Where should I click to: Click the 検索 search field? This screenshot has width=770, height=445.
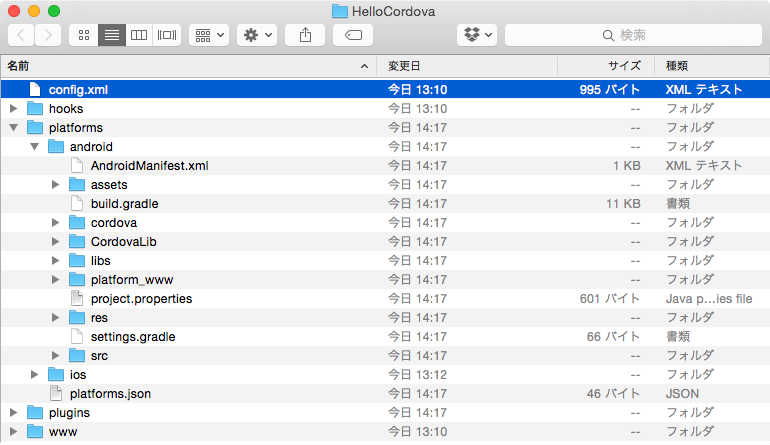pyautogui.click(x=632, y=35)
